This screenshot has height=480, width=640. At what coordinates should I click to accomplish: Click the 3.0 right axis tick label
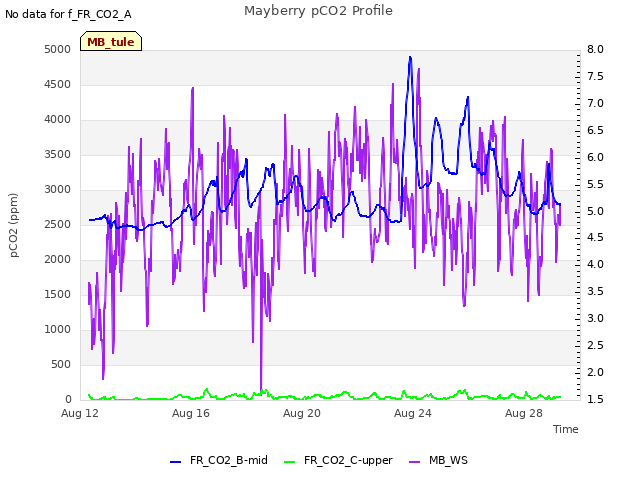click(x=595, y=318)
